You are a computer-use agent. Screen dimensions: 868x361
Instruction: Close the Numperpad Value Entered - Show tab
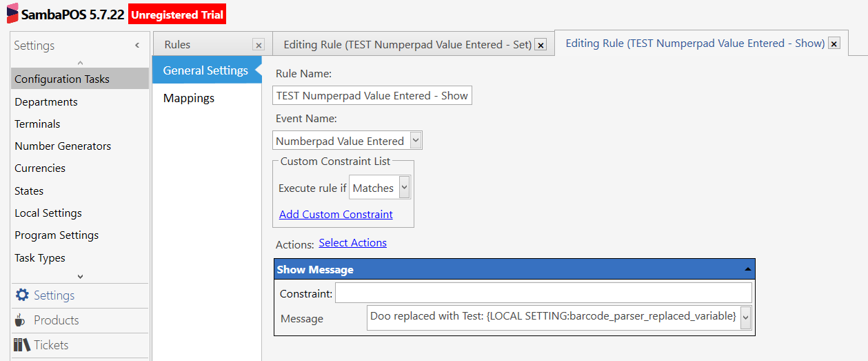(x=834, y=43)
